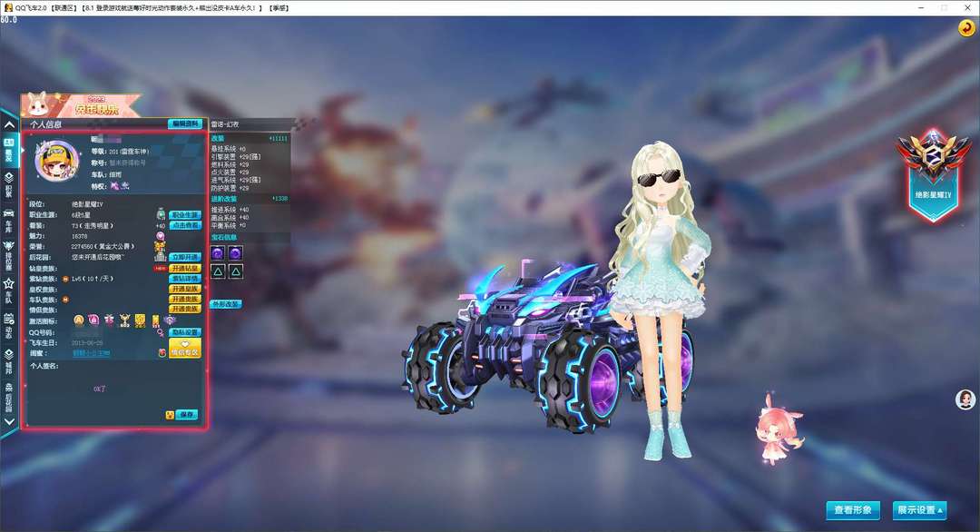Click the 2274560 honor value
This screenshot has height=532, width=980.
(x=82, y=246)
